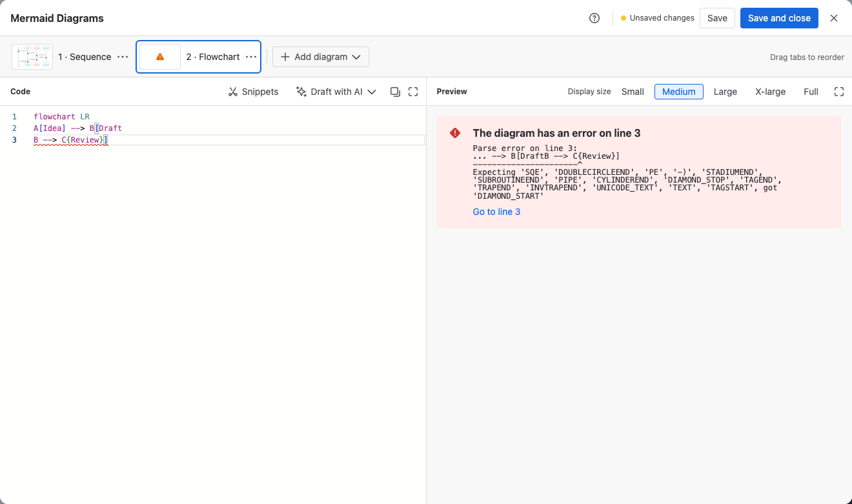Set display size to Full
The height and width of the screenshot is (504, 852).
(x=811, y=92)
